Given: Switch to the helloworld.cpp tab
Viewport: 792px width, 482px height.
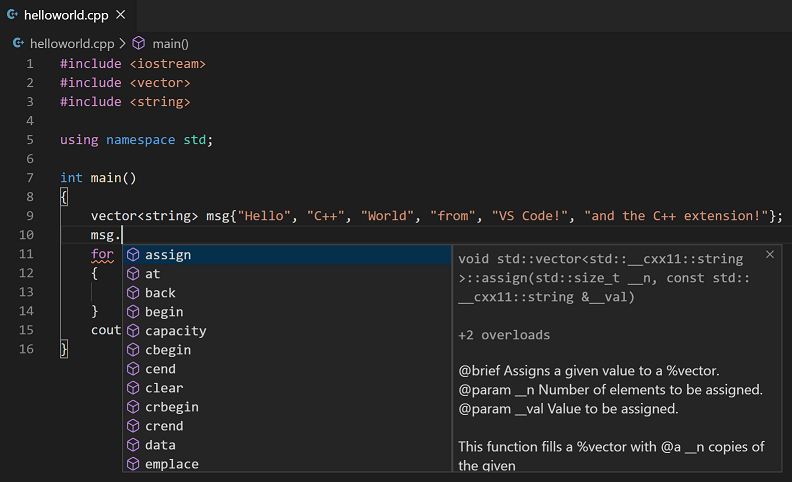Looking at the screenshot, I should point(67,15).
